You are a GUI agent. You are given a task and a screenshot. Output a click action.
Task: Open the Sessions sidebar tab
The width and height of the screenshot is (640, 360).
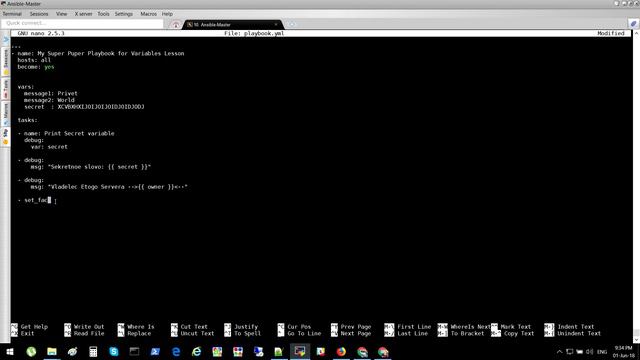pyautogui.click(x=6, y=62)
